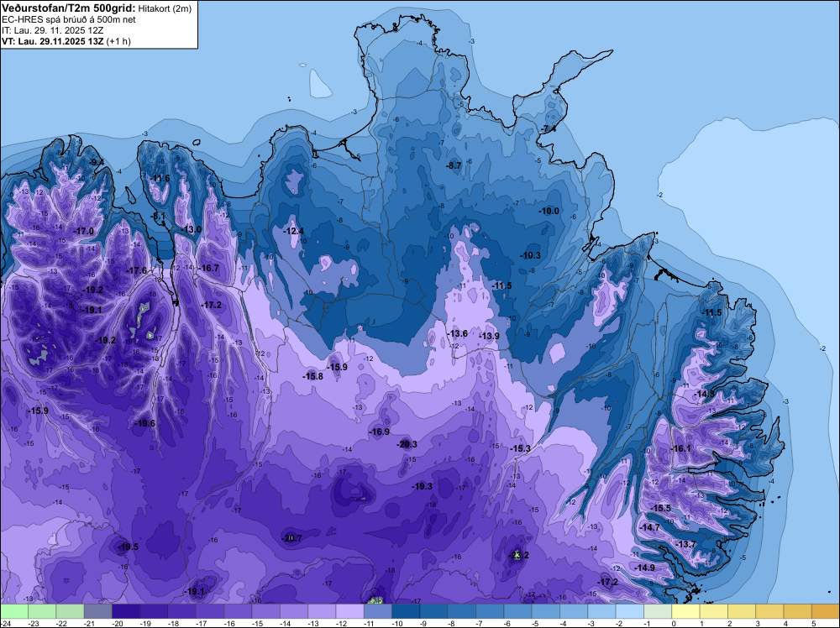Screen dimensions: 840x628
Task: Click the -15.5 temperature label
Action: click(660, 508)
